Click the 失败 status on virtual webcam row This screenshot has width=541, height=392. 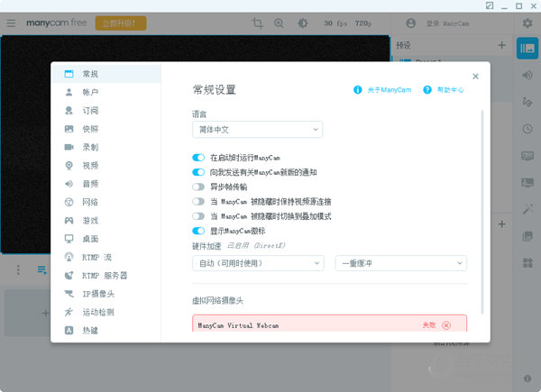pos(429,325)
